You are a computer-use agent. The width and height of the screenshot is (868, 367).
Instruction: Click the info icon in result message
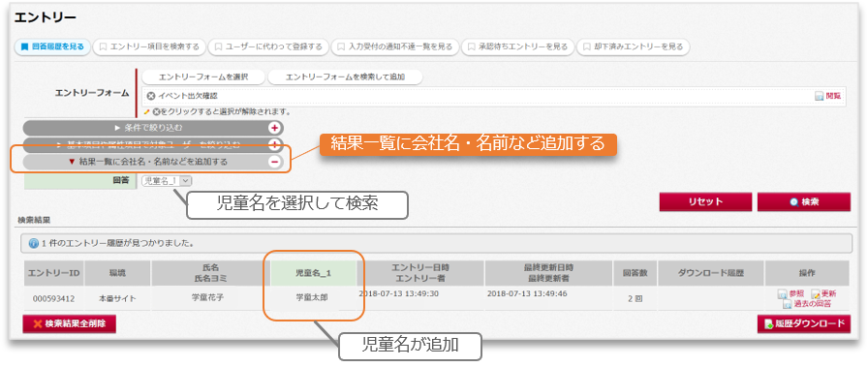(33, 243)
